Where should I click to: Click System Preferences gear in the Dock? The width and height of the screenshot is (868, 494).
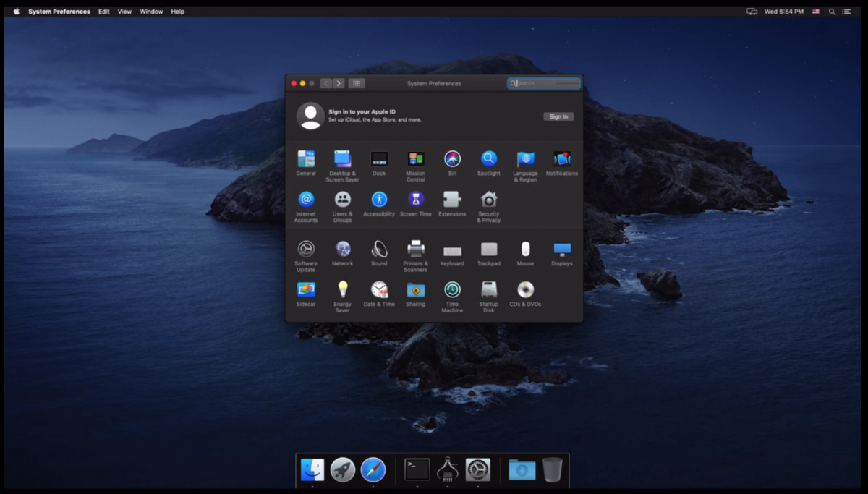478,469
